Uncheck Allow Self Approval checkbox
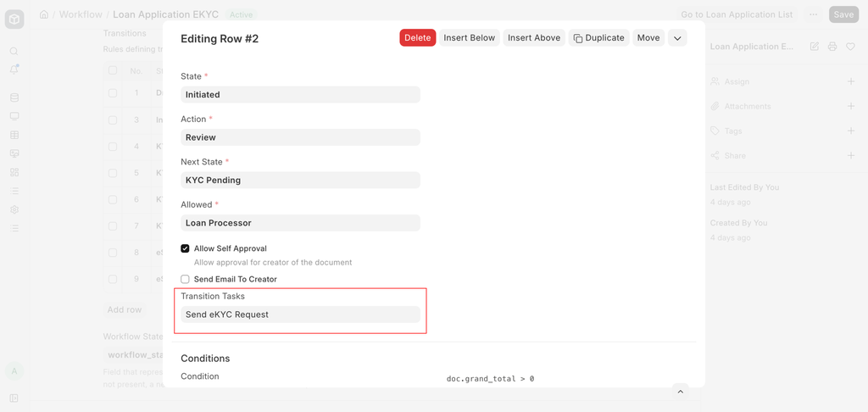 pyautogui.click(x=186, y=248)
